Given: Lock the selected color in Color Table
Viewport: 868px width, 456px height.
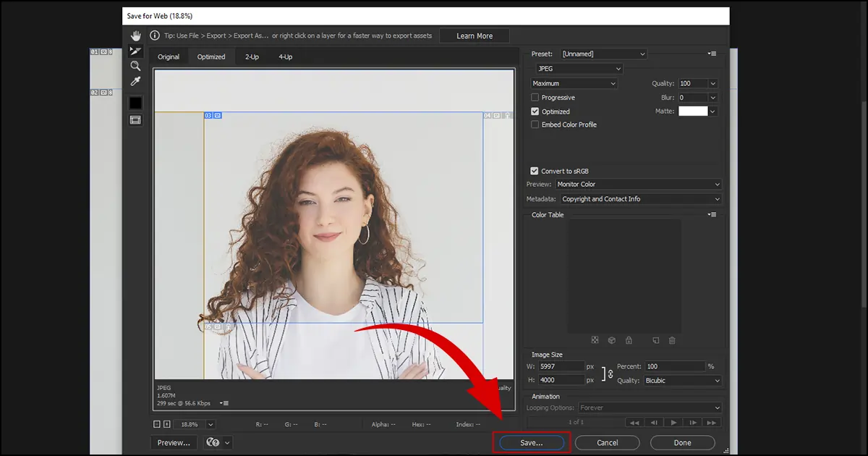Looking at the screenshot, I should click(629, 340).
